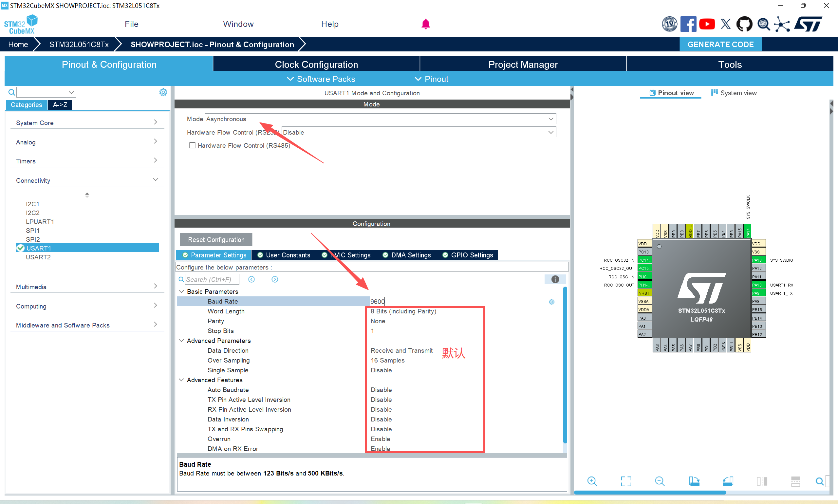Screen dimensions: 838x504
Task: Expand Middleware and Software Packs category
Action: pyautogui.click(x=87, y=325)
